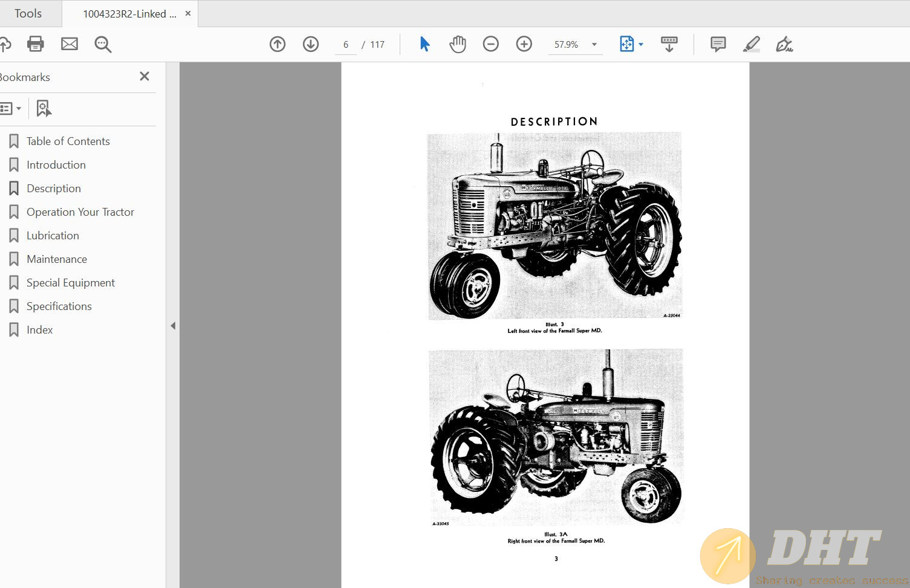Open the find text magnifier tool

(x=103, y=44)
